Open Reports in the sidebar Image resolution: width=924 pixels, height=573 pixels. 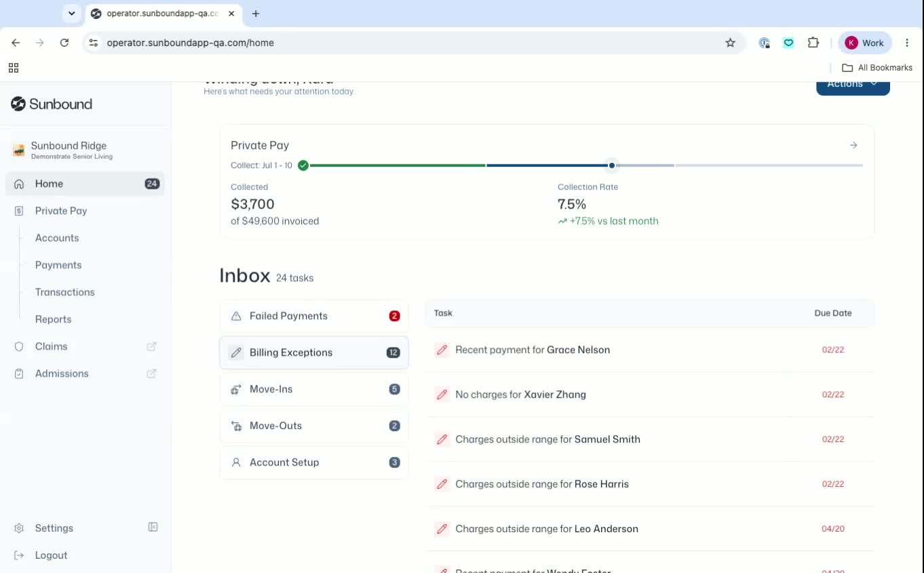[54, 319]
